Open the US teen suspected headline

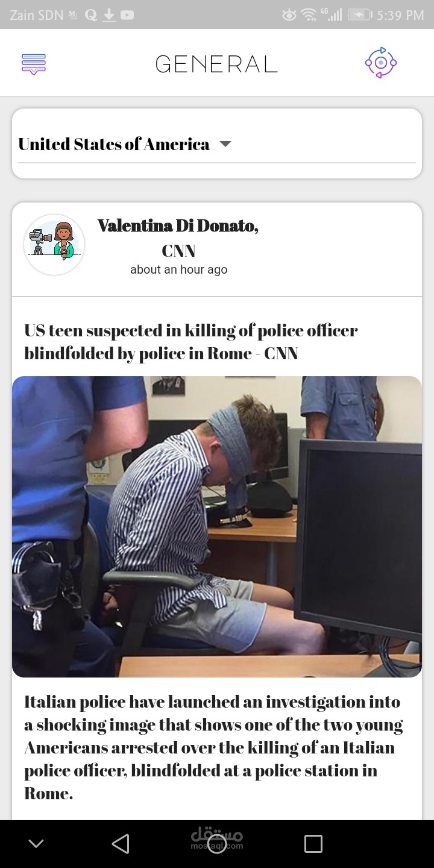tap(191, 342)
